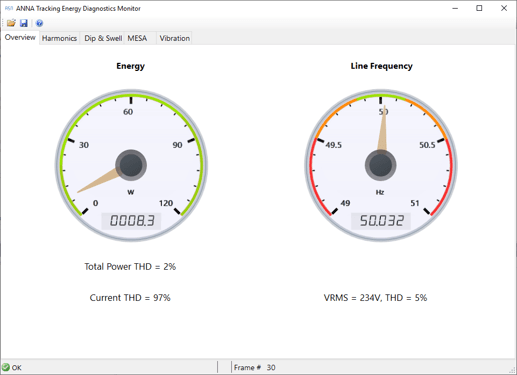Click the Total Power THD = 2% text
This screenshot has height=375, width=517.
click(x=130, y=267)
